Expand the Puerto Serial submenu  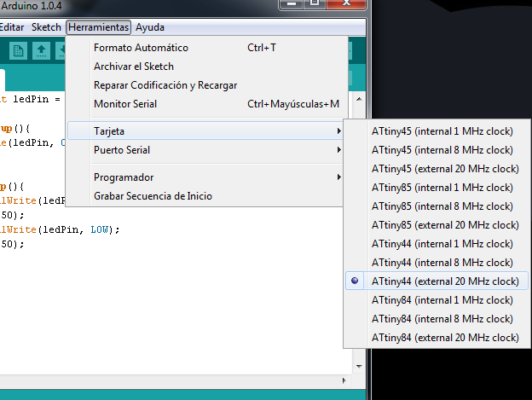(205, 150)
